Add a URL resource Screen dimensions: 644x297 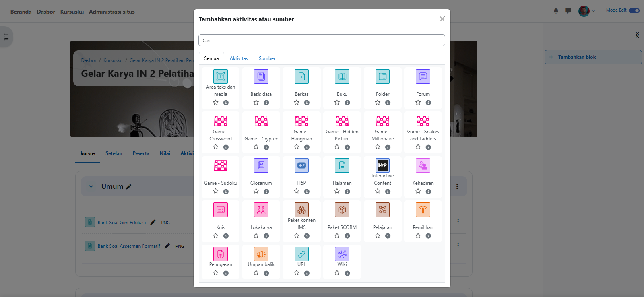[x=301, y=254]
